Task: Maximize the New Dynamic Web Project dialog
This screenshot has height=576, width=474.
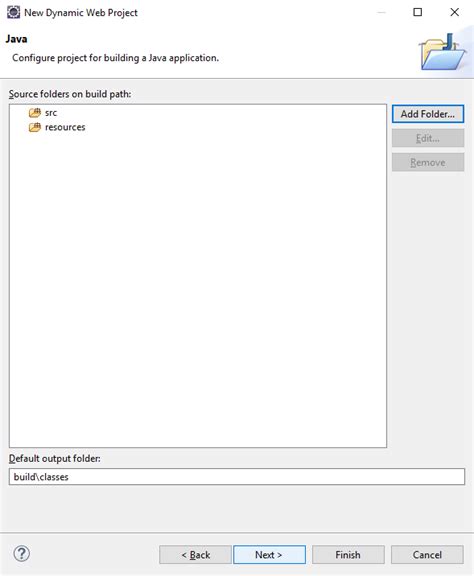Action: [417, 12]
